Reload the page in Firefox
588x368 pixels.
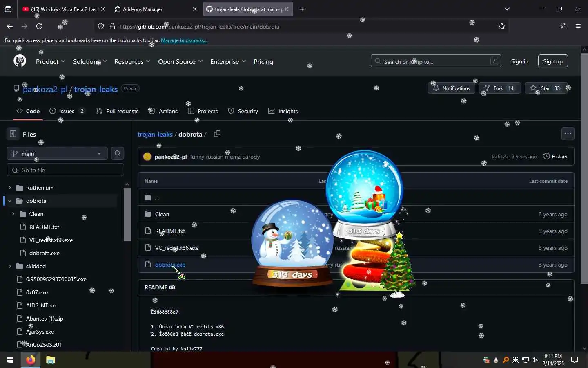39,27
